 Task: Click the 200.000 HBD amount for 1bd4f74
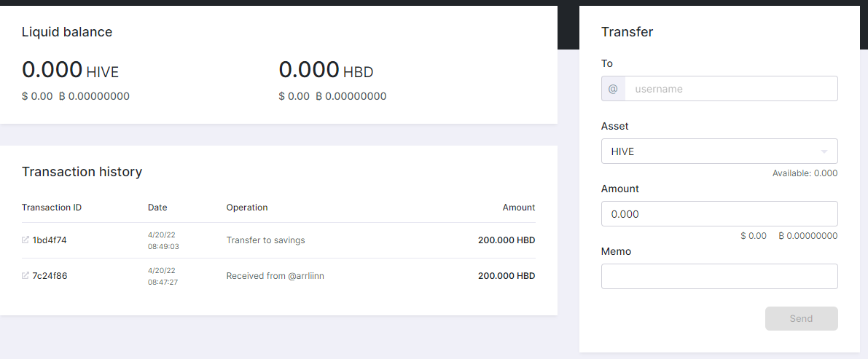point(507,240)
